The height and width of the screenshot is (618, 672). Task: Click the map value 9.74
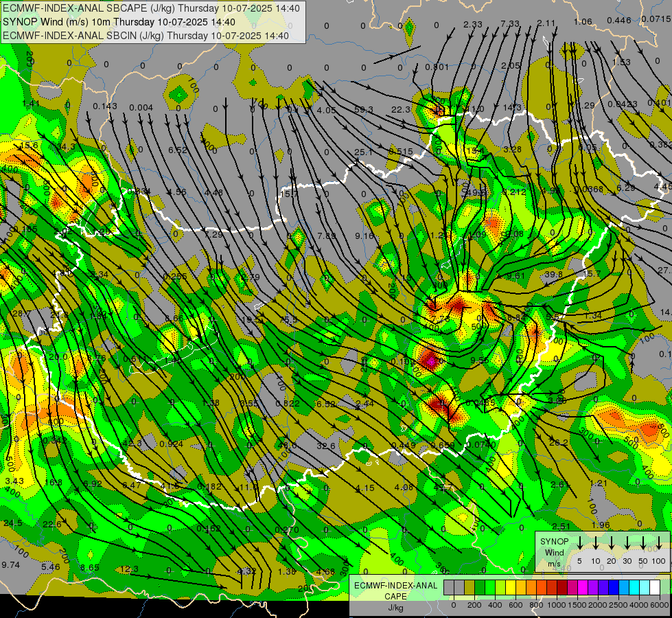(x=11, y=565)
